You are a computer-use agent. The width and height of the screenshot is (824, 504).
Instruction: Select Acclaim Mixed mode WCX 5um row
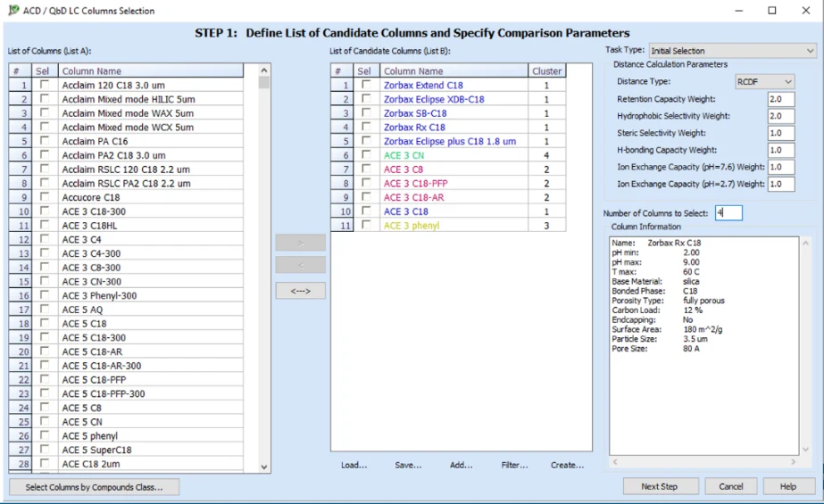[x=126, y=127]
